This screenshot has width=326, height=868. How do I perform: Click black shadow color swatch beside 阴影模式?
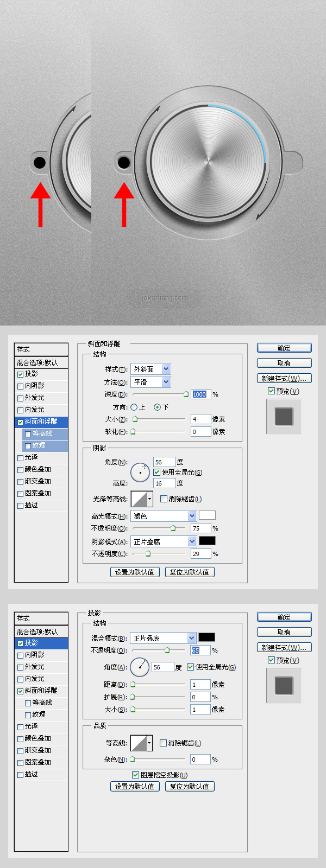(x=207, y=541)
